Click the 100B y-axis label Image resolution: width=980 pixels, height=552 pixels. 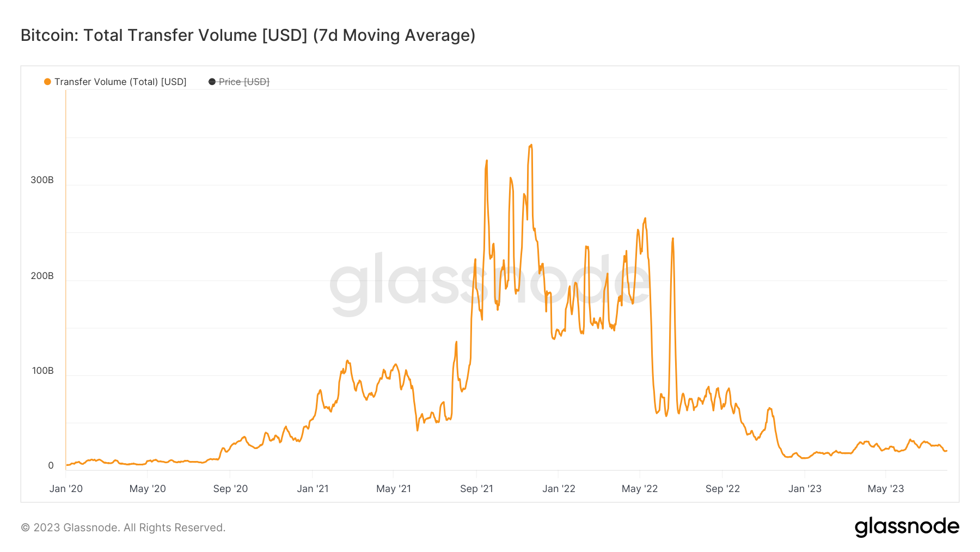click(42, 371)
